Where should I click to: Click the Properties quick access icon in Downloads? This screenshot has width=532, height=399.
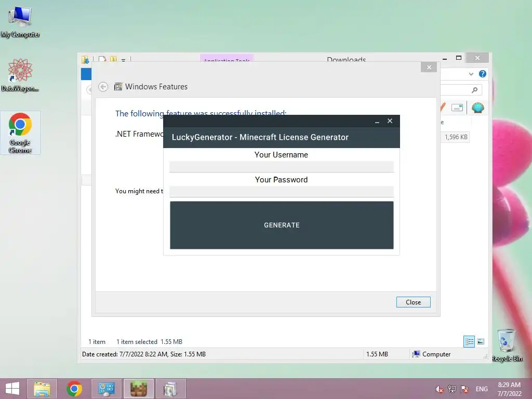[x=102, y=59]
